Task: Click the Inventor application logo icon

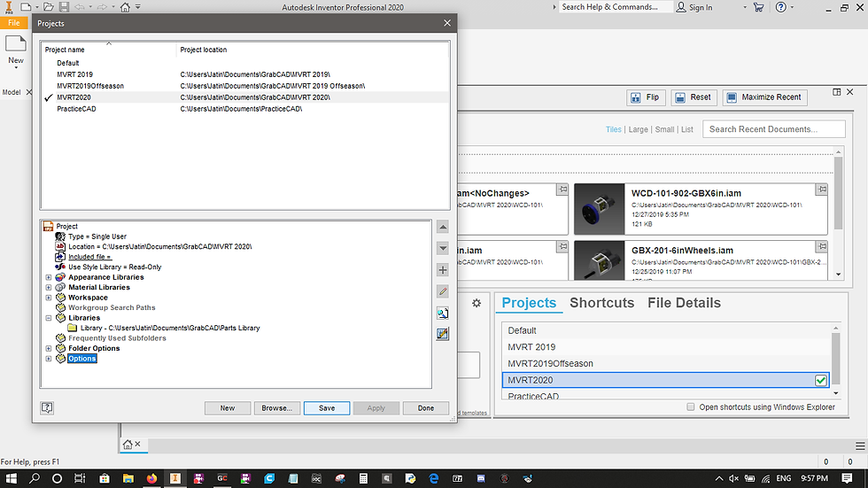Action: pos(9,7)
